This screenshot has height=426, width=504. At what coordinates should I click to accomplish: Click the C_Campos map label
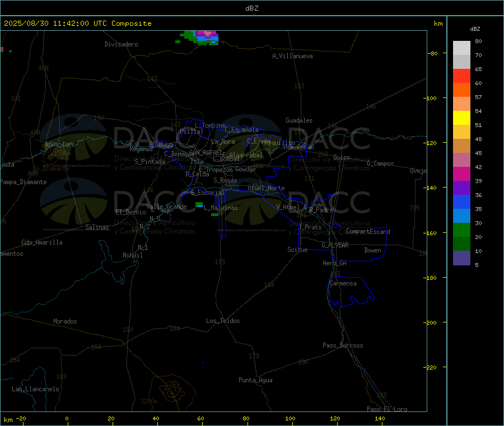point(381,163)
